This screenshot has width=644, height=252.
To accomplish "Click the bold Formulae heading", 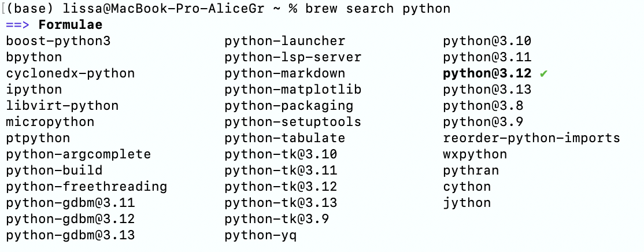I will 70,25.
